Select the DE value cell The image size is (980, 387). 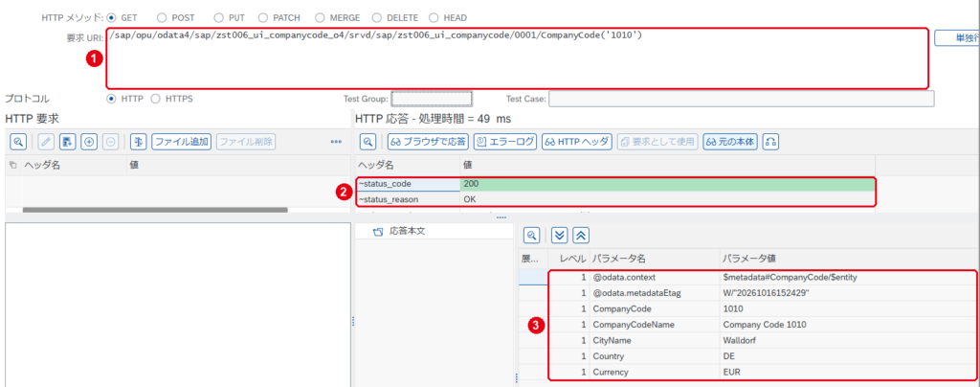point(848,356)
